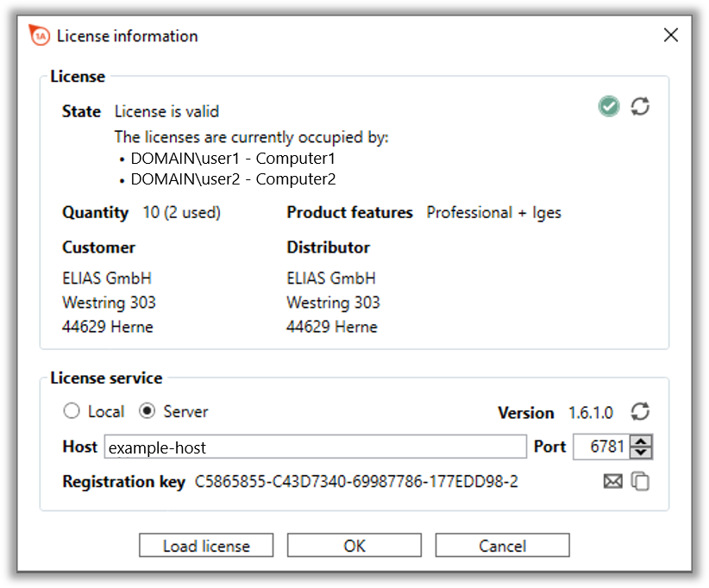Copy registration key to clipboard
This screenshot has height=588, width=709.
coord(640,481)
